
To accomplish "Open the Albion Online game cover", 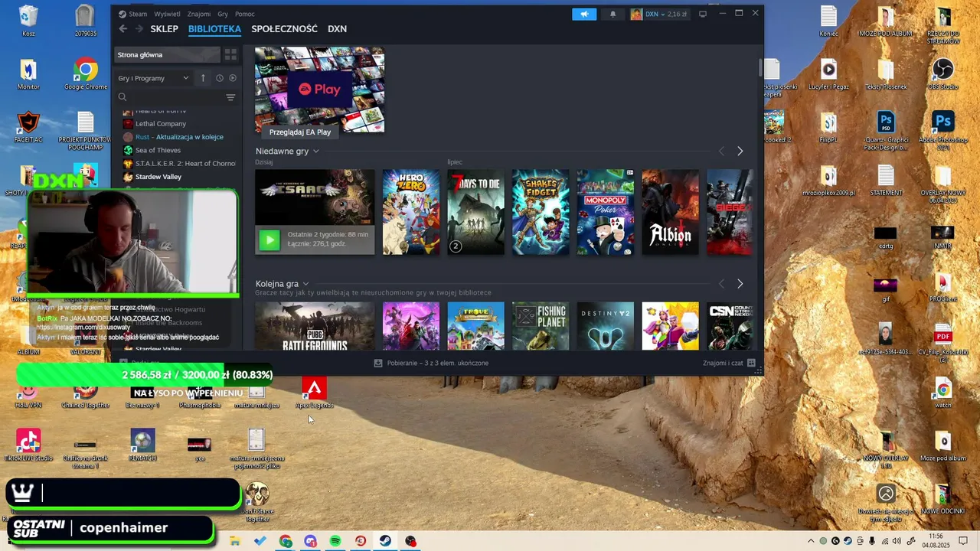I will 670,212.
